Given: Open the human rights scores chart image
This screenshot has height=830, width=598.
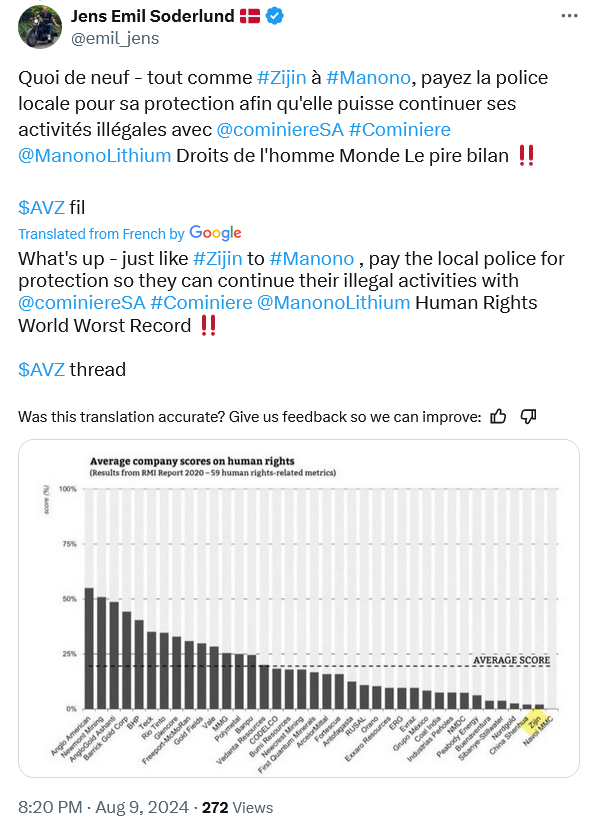Looking at the screenshot, I should (299, 608).
